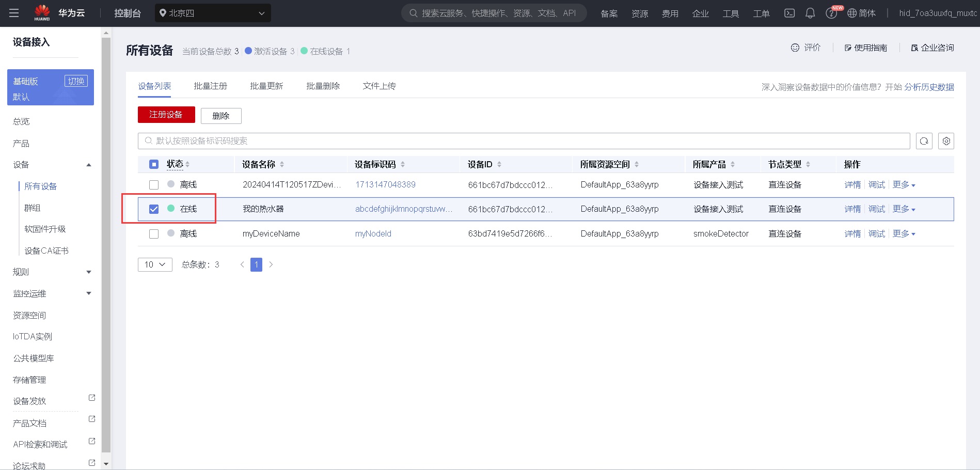Viewport: 980px width, 470px height.
Task: Switch to the 设备列表 tab
Action: click(154, 86)
